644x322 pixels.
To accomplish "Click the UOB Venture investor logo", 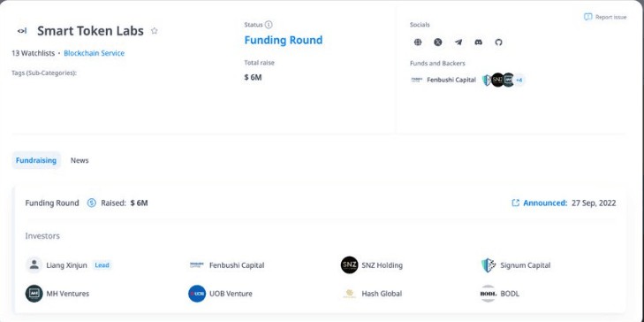I will (x=197, y=294).
